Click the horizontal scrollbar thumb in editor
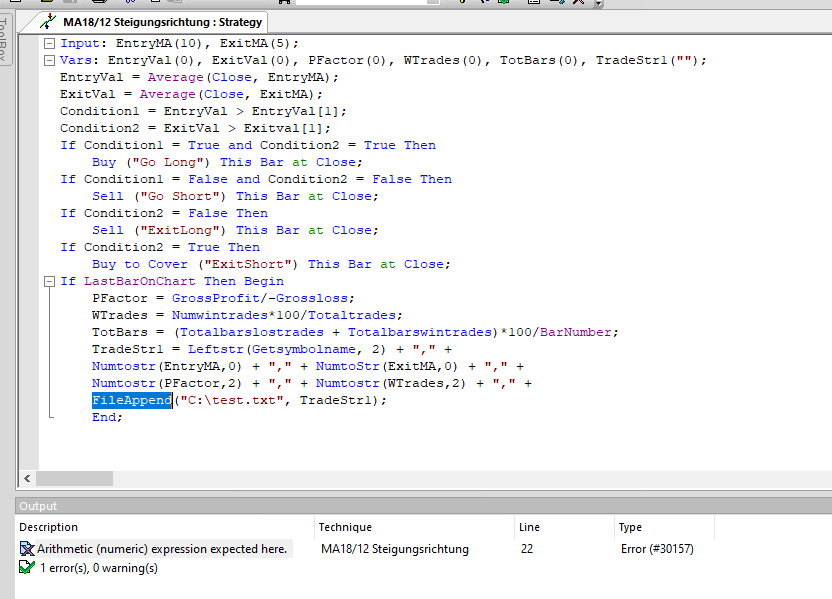The width and height of the screenshot is (832, 599). [x=74, y=479]
